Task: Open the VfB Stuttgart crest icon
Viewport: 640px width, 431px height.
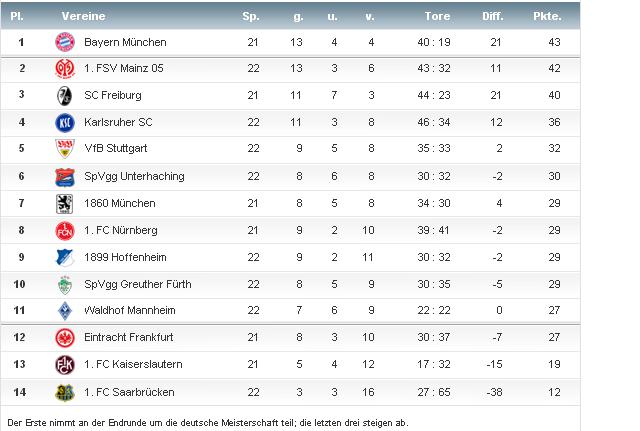Action: tap(65, 149)
